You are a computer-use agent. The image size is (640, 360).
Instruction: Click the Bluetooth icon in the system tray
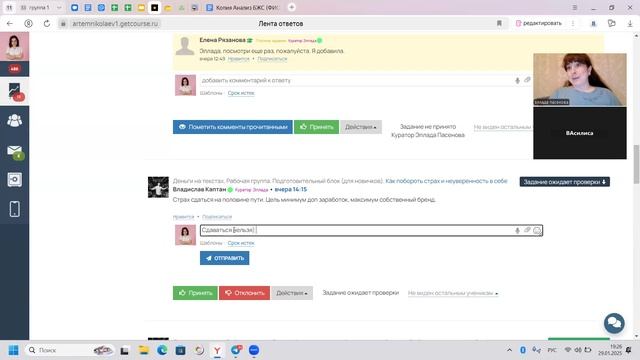[x=522, y=350]
